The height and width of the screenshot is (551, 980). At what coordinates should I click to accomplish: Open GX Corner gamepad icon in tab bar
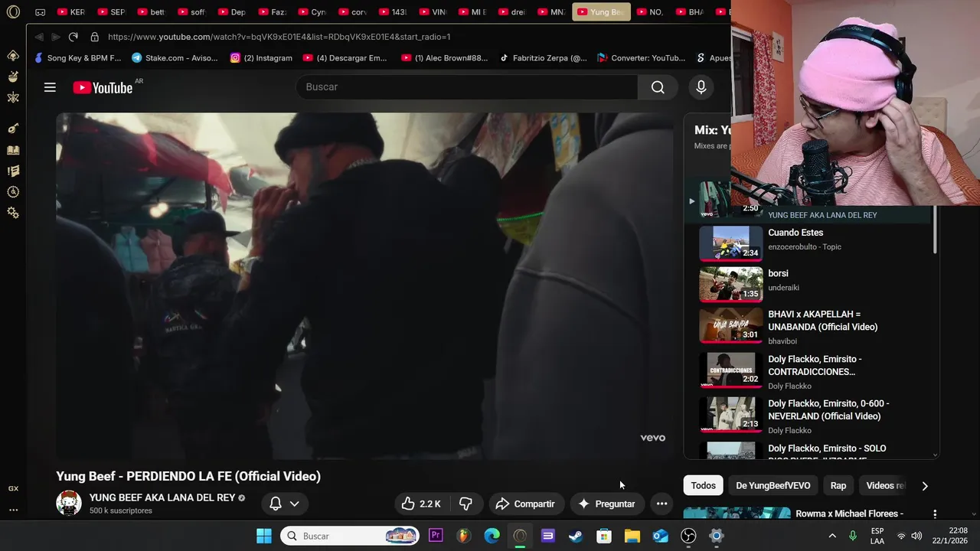(x=41, y=12)
